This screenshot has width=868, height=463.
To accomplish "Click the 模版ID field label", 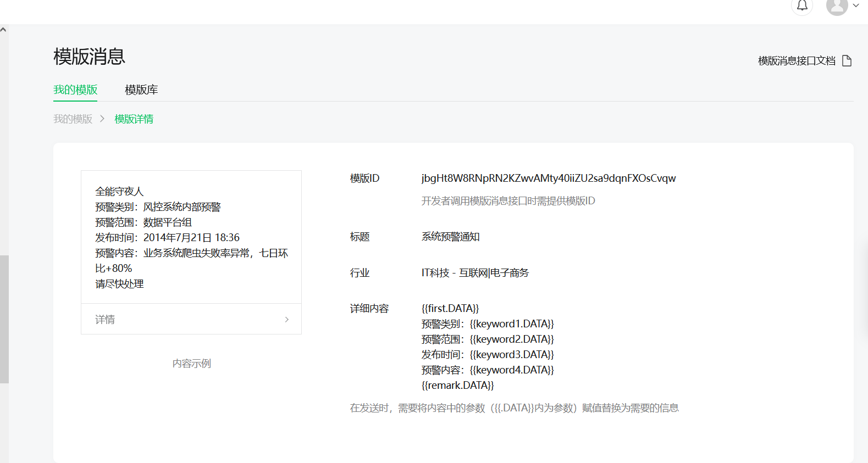I will point(365,178).
